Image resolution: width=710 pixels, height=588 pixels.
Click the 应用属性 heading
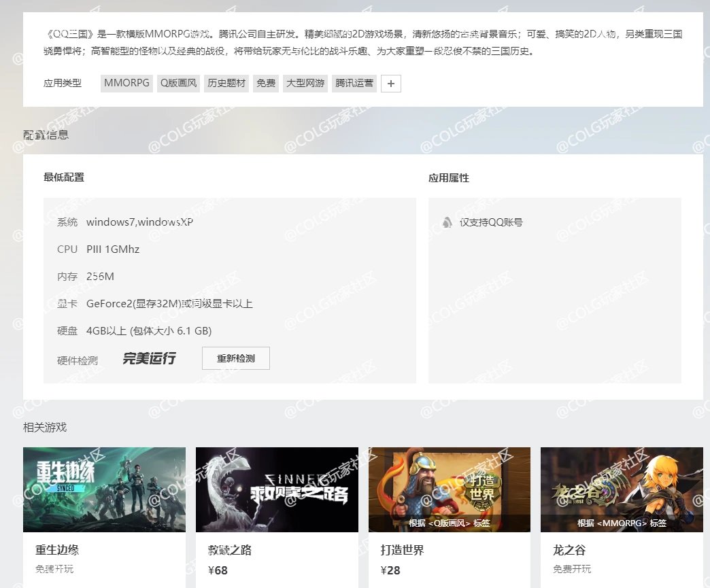[x=449, y=178]
